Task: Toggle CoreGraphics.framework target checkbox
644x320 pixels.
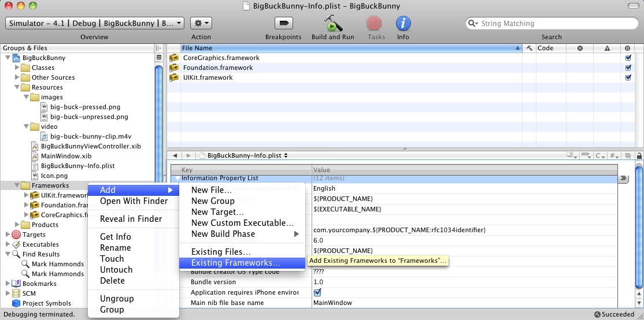Action: pyautogui.click(x=628, y=58)
